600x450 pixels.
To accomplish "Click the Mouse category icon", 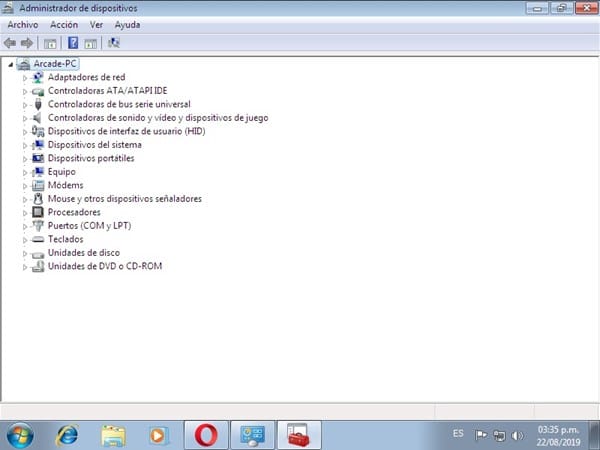I will pos(38,199).
